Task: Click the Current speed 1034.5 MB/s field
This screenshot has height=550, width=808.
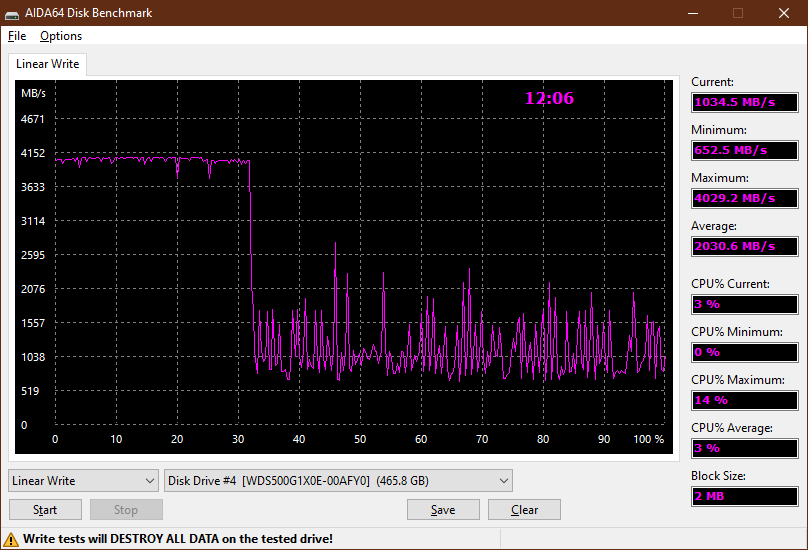Action: 745,102
